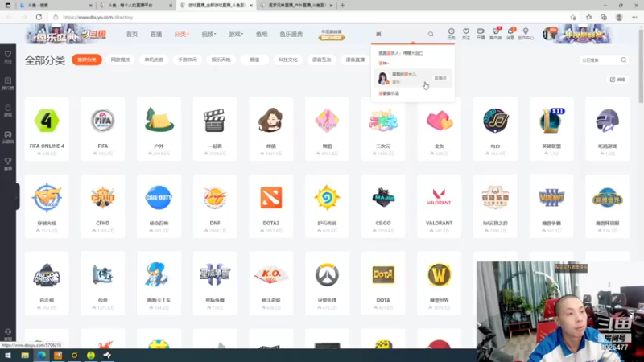Open the CFHD category

pyautogui.click(x=103, y=206)
